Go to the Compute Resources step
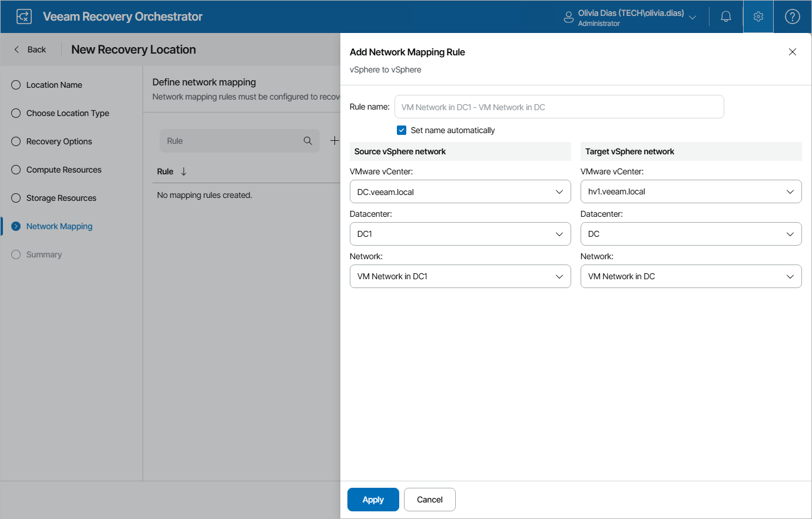 [64, 170]
